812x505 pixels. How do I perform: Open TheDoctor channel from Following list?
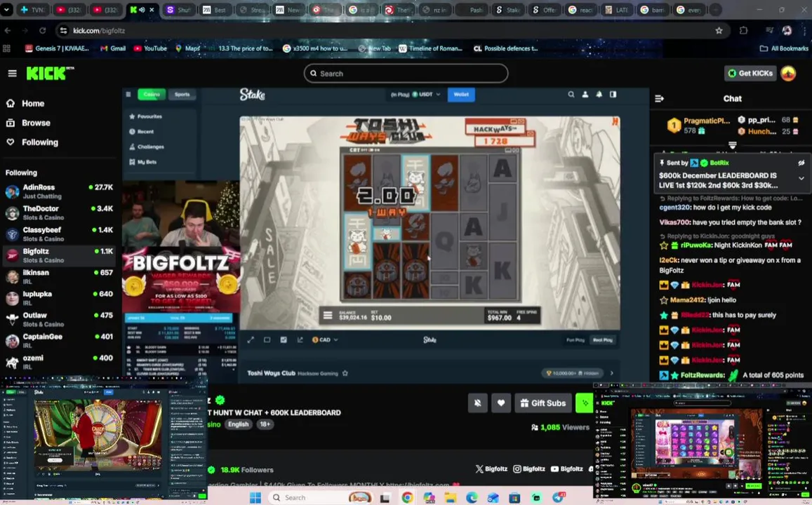[59, 213]
